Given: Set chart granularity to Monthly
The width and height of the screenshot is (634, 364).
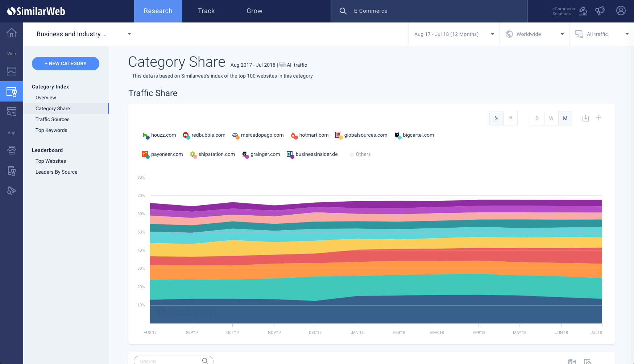Looking at the screenshot, I should 565,118.
